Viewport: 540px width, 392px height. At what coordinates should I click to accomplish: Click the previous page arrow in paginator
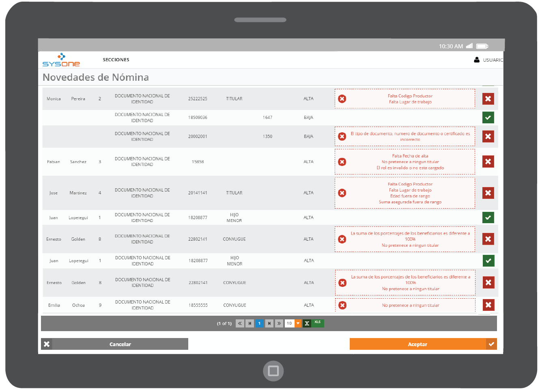(250, 323)
